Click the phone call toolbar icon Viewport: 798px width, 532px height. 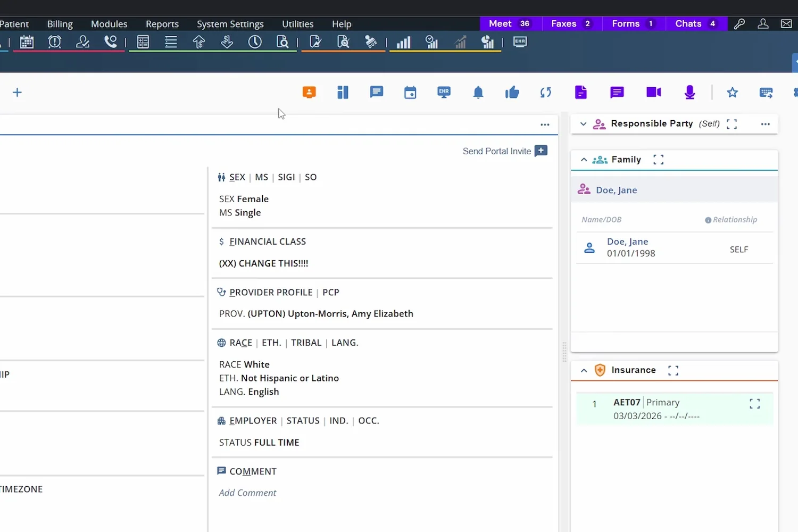point(111,42)
